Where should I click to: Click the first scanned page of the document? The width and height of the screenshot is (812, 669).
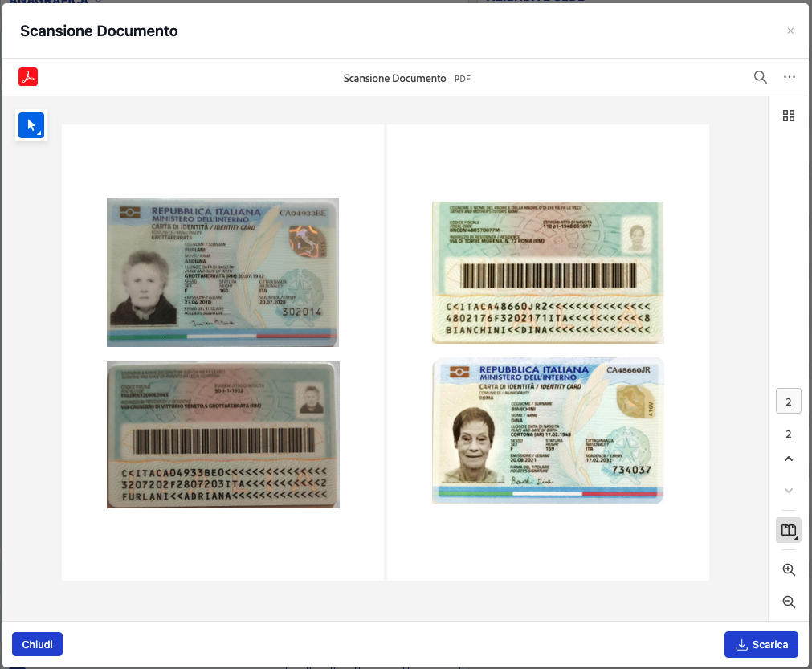point(222,352)
